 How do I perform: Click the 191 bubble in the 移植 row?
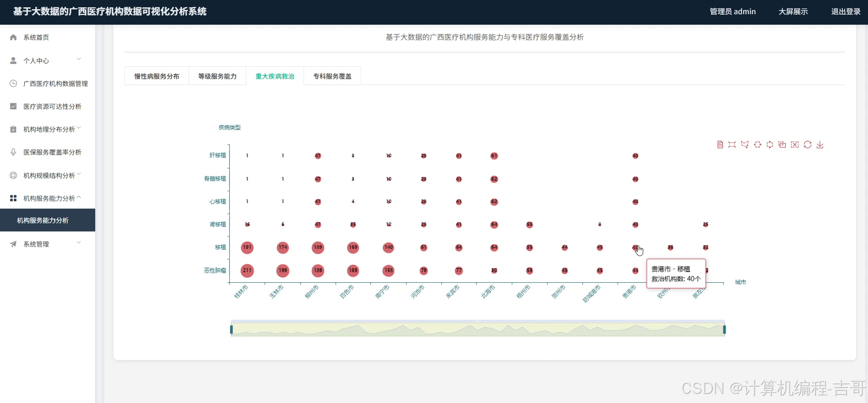click(x=247, y=247)
